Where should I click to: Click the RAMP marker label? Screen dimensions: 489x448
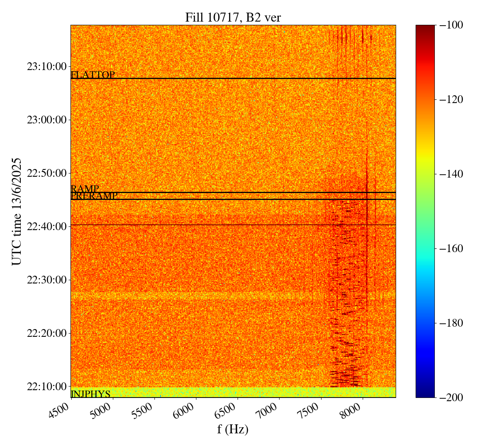pyautogui.click(x=85, y=189)
